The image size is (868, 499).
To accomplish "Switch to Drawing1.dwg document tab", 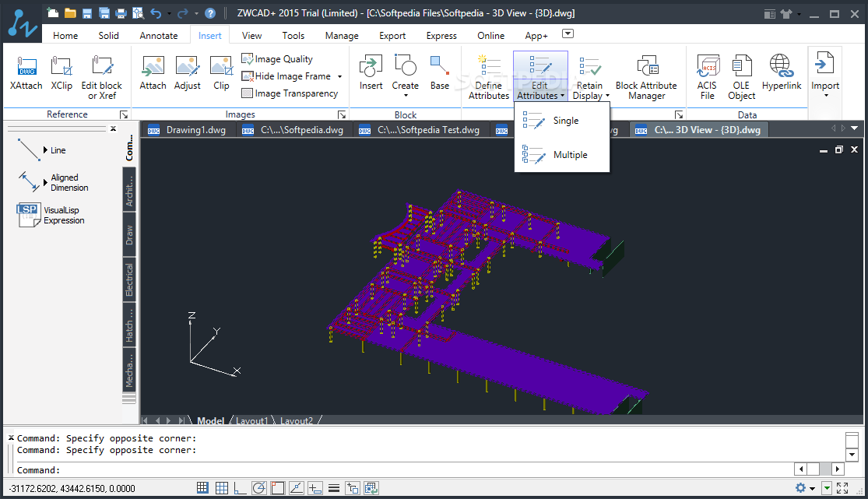I will (x=188, y=130).
